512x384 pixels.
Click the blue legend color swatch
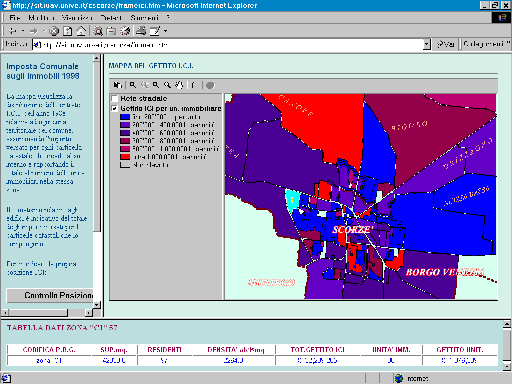[125, 117]
